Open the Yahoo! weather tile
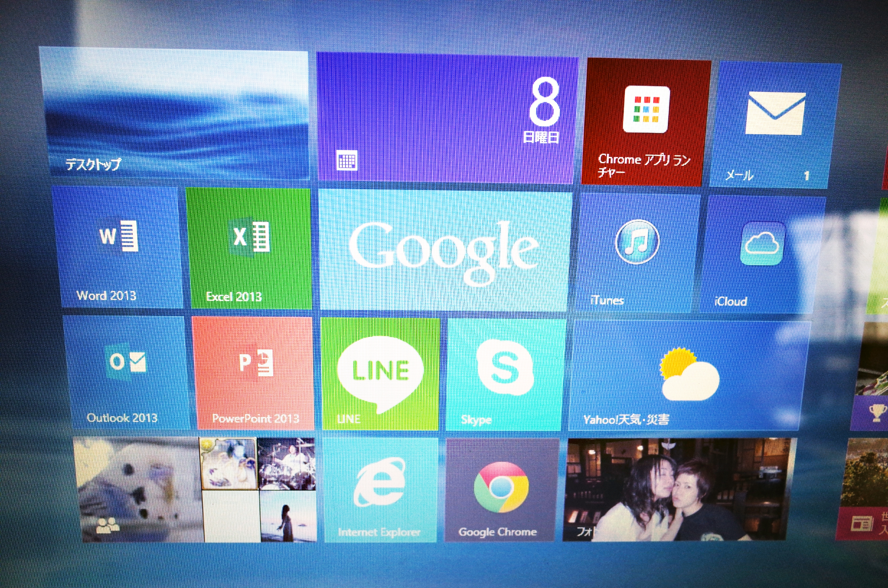888x588 pixels. (689, 375)
